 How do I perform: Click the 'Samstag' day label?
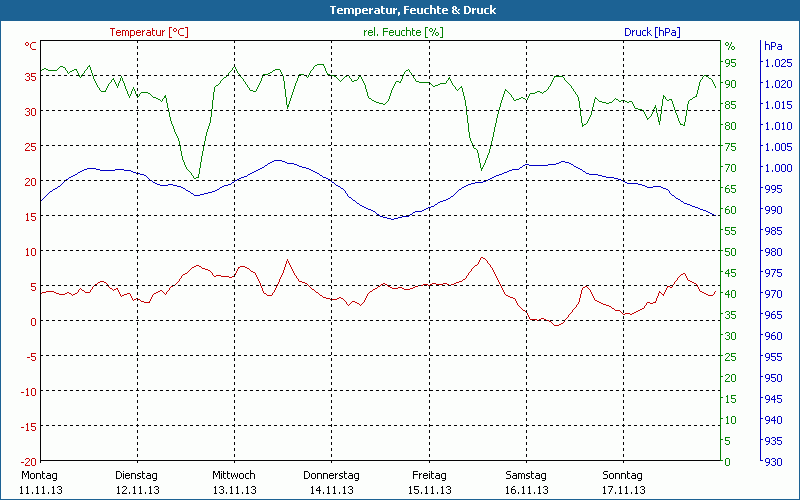tap(526, 475)
